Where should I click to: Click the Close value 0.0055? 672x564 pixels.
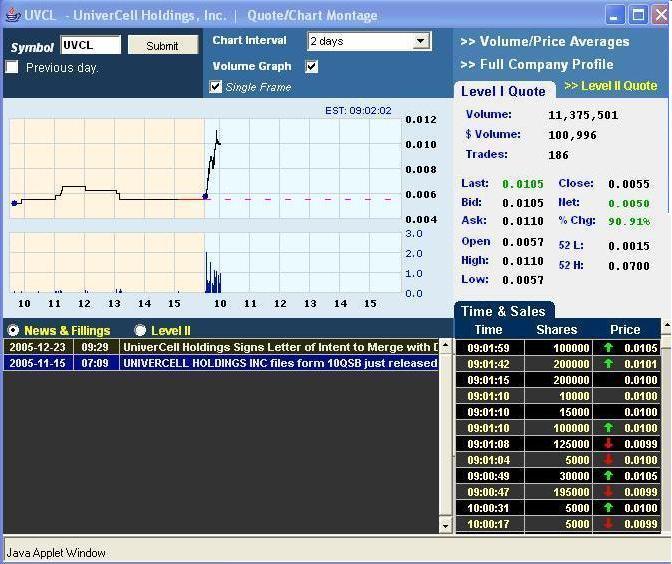[629, 184]
